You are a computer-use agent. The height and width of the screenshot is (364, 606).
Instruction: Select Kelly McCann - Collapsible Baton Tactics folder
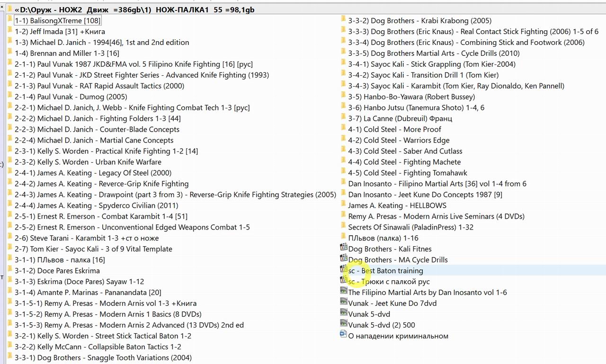(98, 347)
